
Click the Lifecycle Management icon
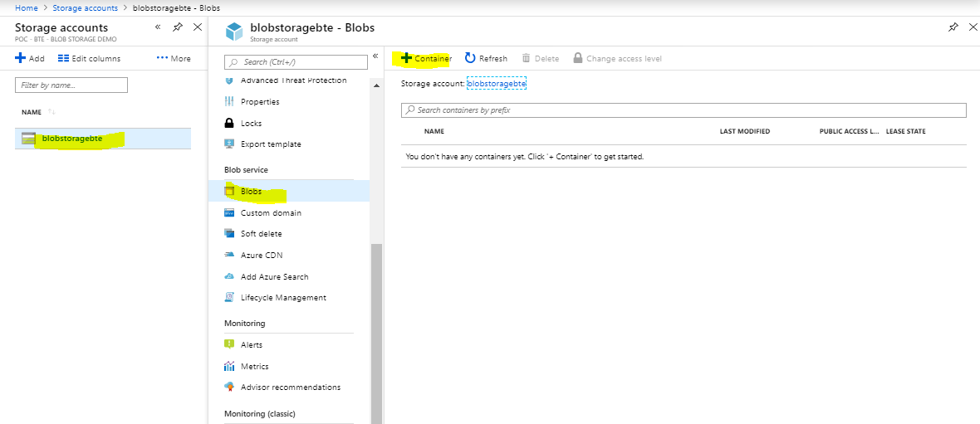[228, 298]
